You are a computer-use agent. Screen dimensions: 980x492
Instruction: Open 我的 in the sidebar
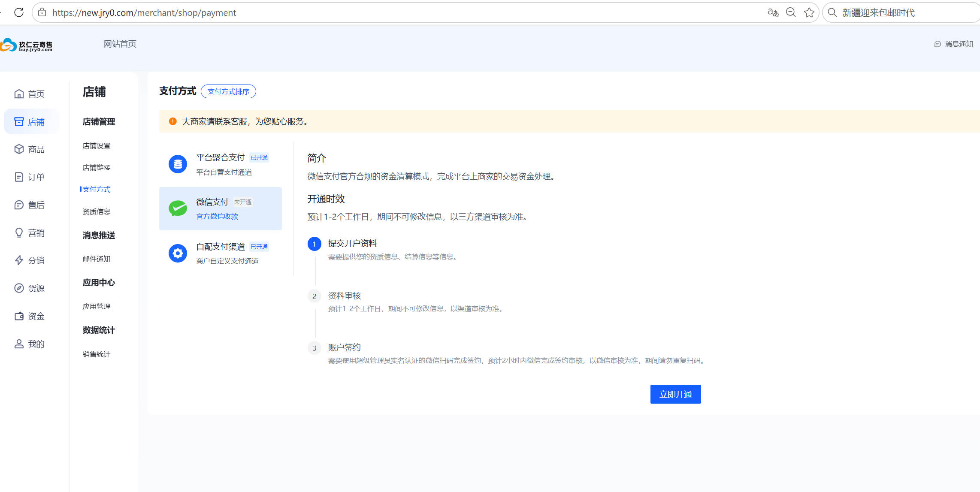(30, 344)
